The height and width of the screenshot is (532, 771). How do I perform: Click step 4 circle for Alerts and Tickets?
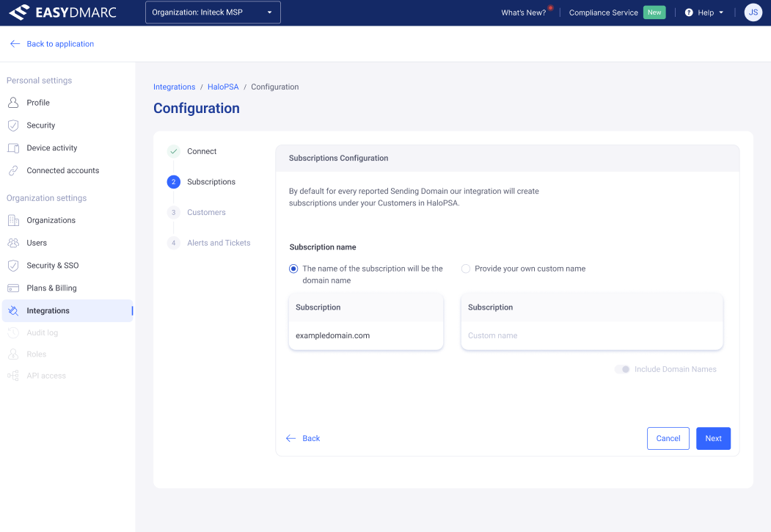click(174, 242)
